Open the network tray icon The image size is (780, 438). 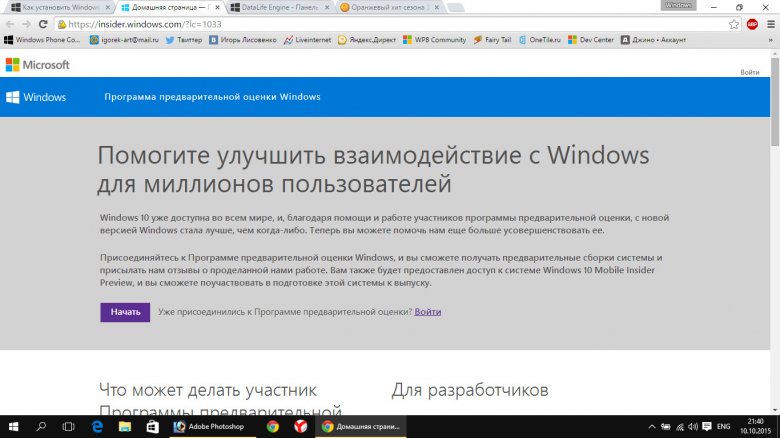pos(680,427)
